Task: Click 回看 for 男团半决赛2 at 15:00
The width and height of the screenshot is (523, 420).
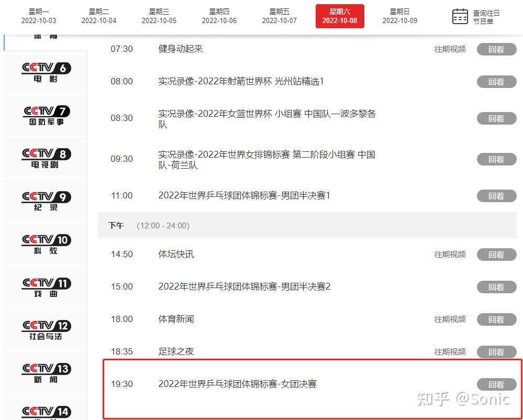Action: coord(496,287)
